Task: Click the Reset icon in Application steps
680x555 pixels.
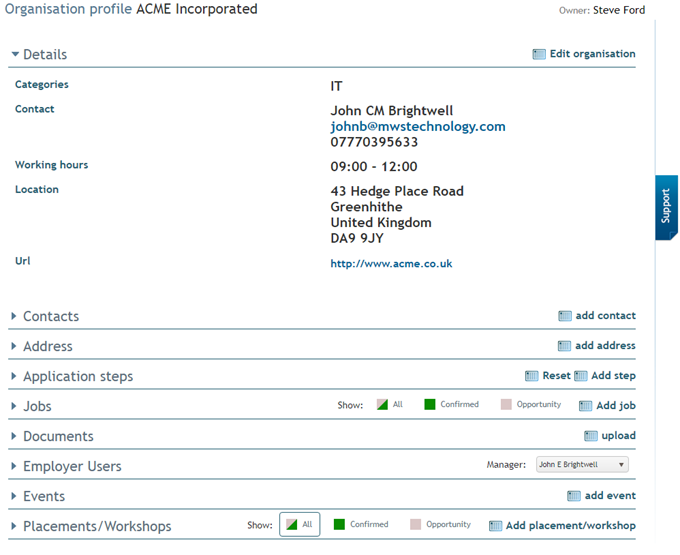Action: pyautogui.click(x=532, y=376)
